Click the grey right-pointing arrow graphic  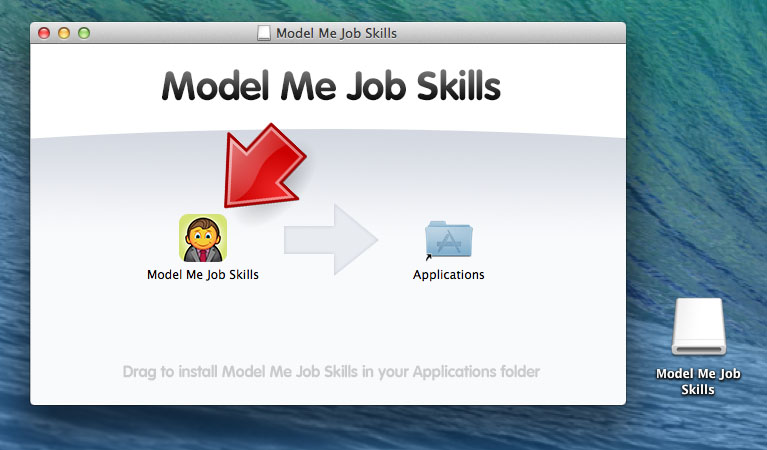tap(331, 240)
